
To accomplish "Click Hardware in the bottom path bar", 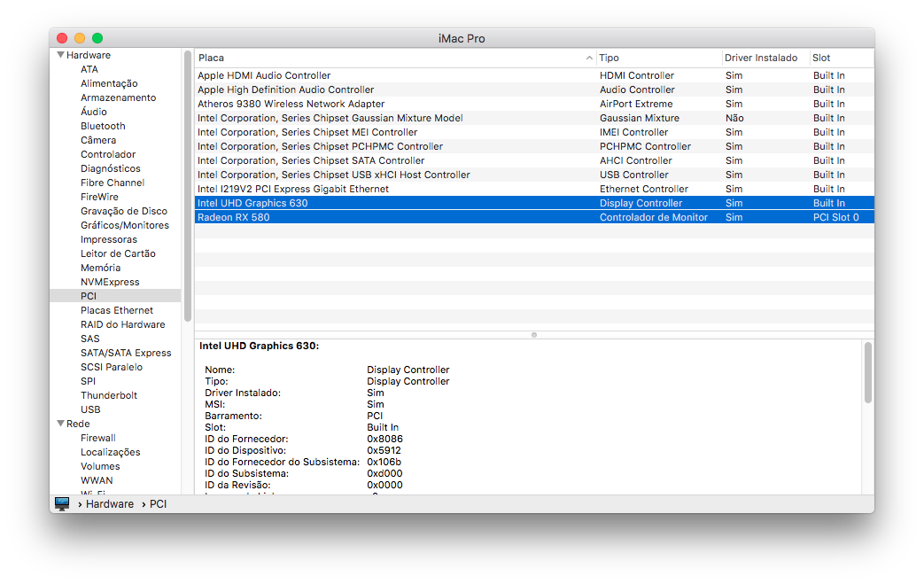I will tap(110, 503).
